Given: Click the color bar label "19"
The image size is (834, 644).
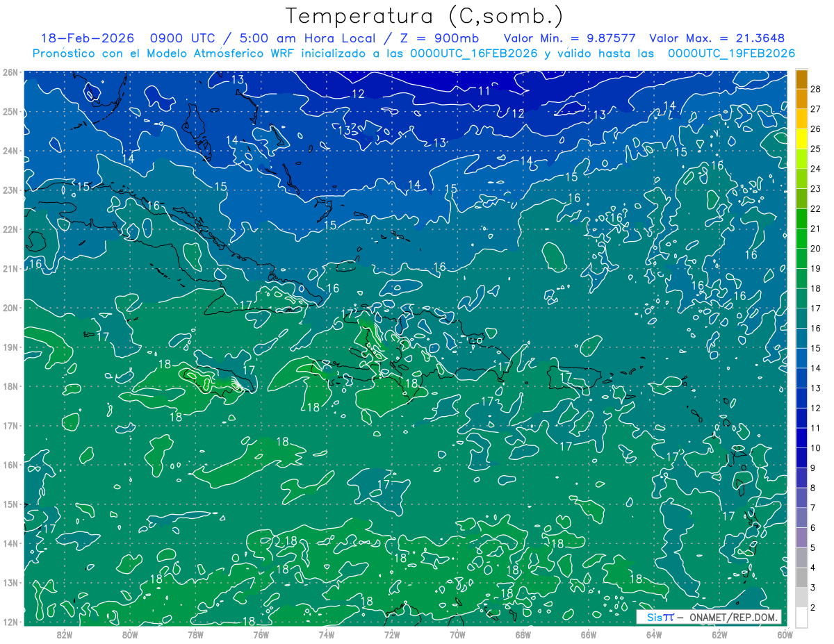Looking at the screenshot, I should pyautogui.click(x=815, y=268).
